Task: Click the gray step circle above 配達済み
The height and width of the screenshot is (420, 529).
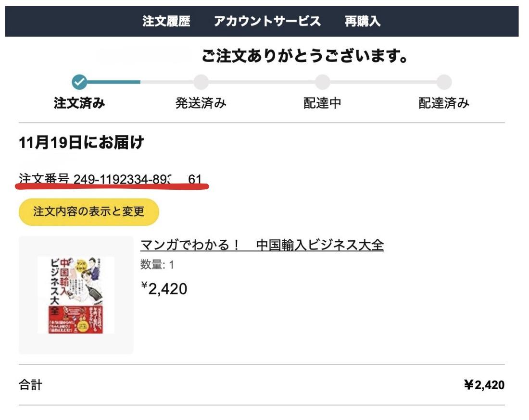Action: (444, 82)
